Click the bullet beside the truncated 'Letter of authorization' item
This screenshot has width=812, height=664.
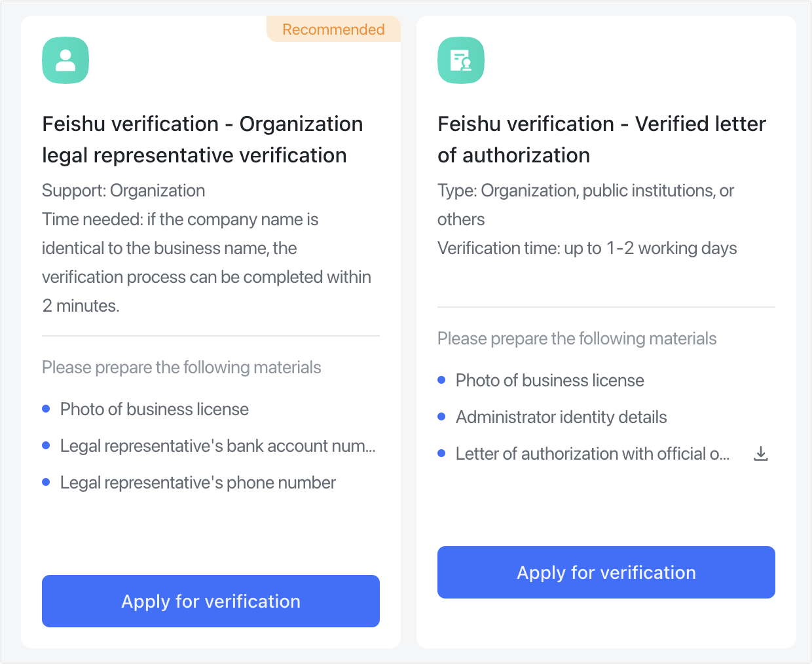coord(442,452)
